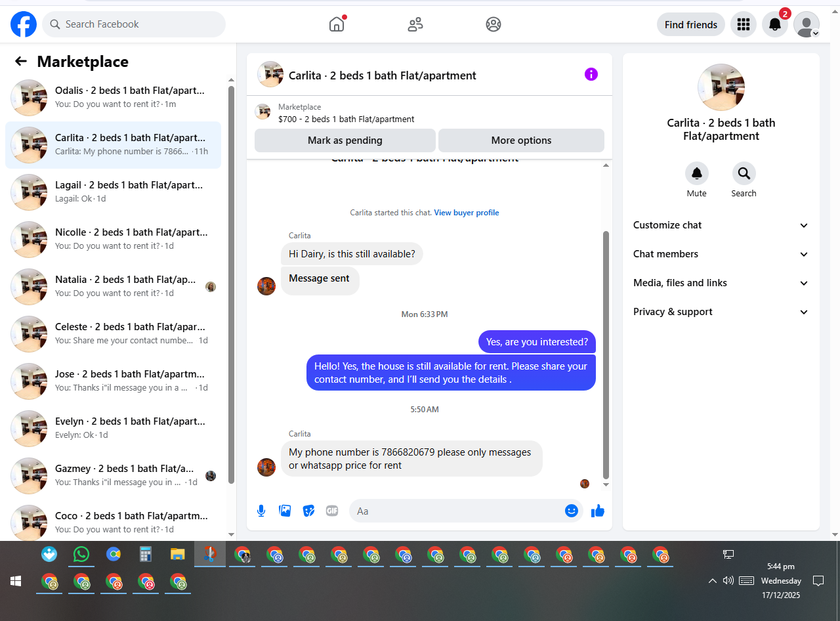Open WhatsApp from the taskbar

81,554
